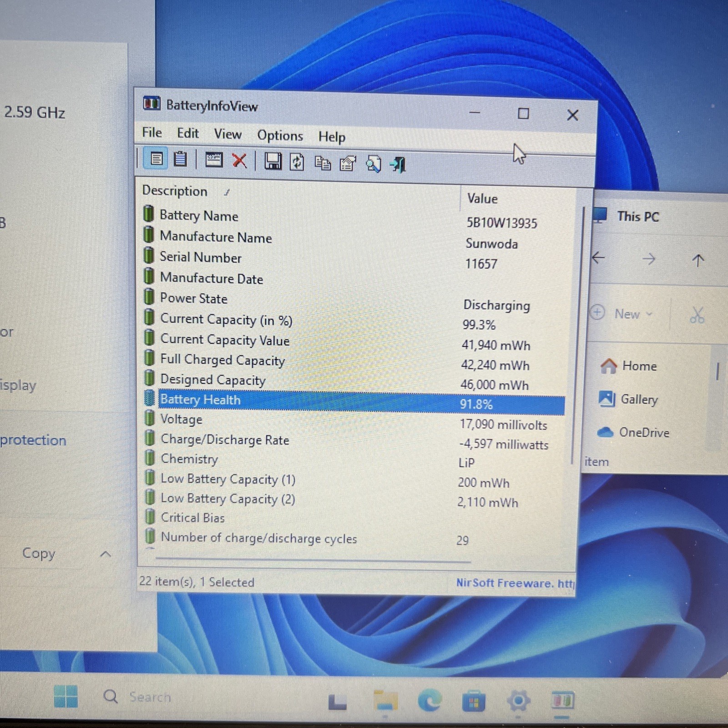Click the Find magnifier toolbar icon
Screen dimensions: 728x728
(x=373, y=164)
